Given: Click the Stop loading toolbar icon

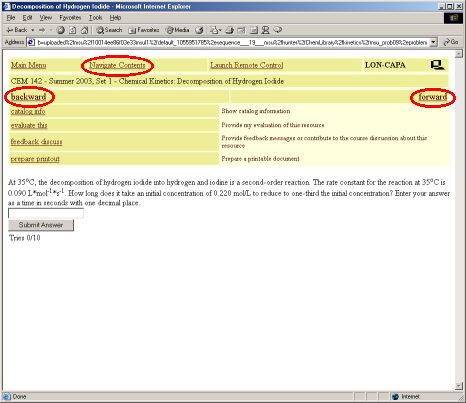Looking at the screenshot, I should coord(60,30).
